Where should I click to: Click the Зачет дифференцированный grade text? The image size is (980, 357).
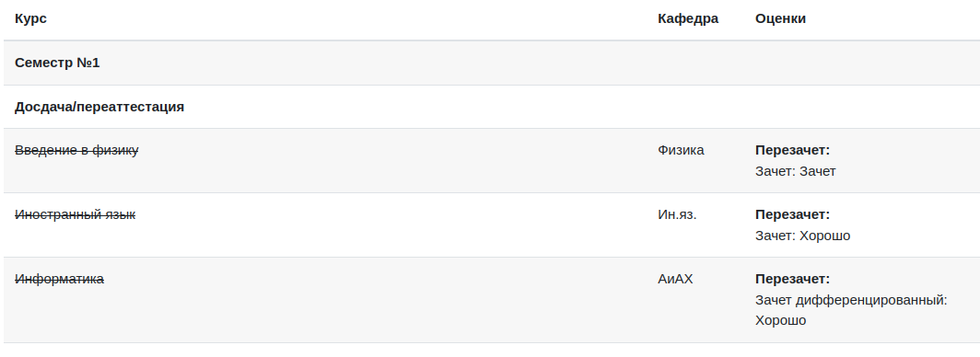(x=851, y=300)
